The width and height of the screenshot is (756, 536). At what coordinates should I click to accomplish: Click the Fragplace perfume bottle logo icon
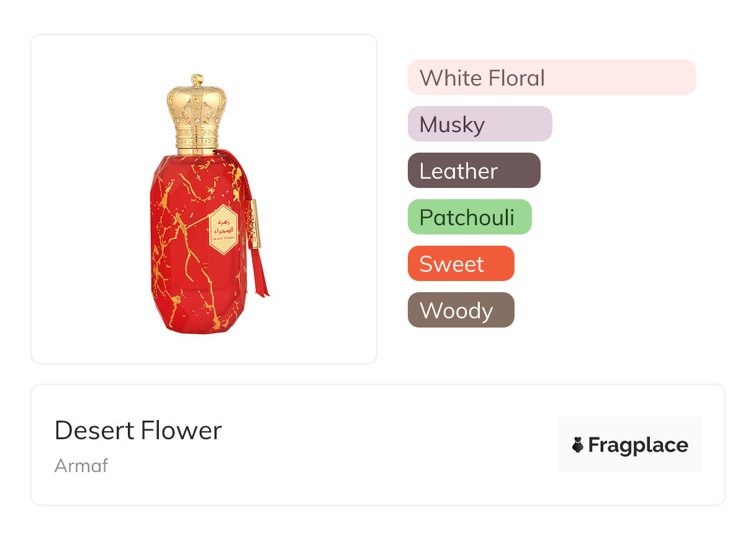pos(578,445)
